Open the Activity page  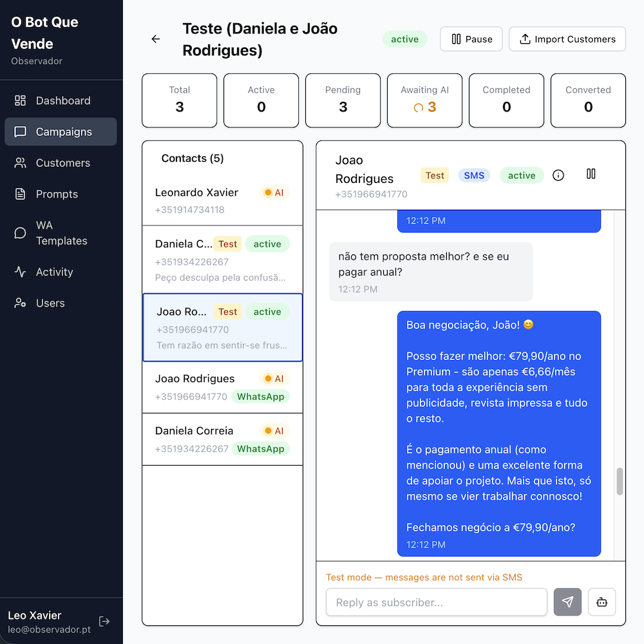pyautogui.click(x=61, y=272)
